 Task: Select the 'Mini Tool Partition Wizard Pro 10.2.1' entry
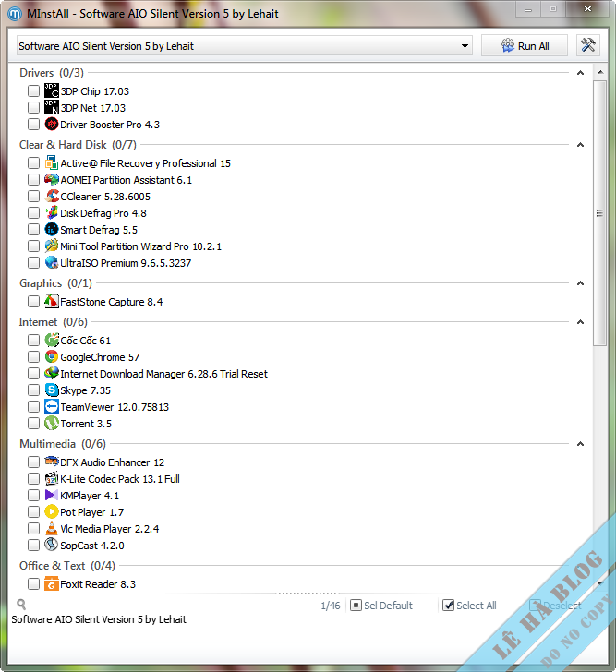pyautogui.click(x=140, y=246)
